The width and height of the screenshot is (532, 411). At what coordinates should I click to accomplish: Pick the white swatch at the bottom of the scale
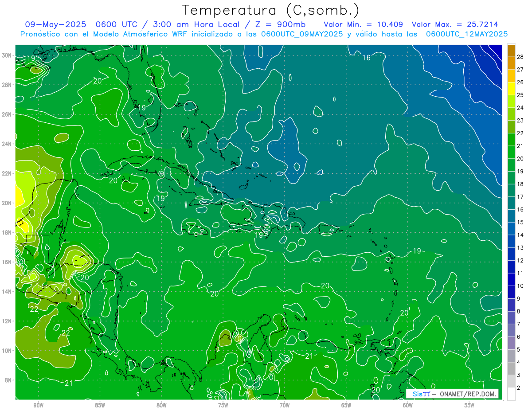(511, 394)
